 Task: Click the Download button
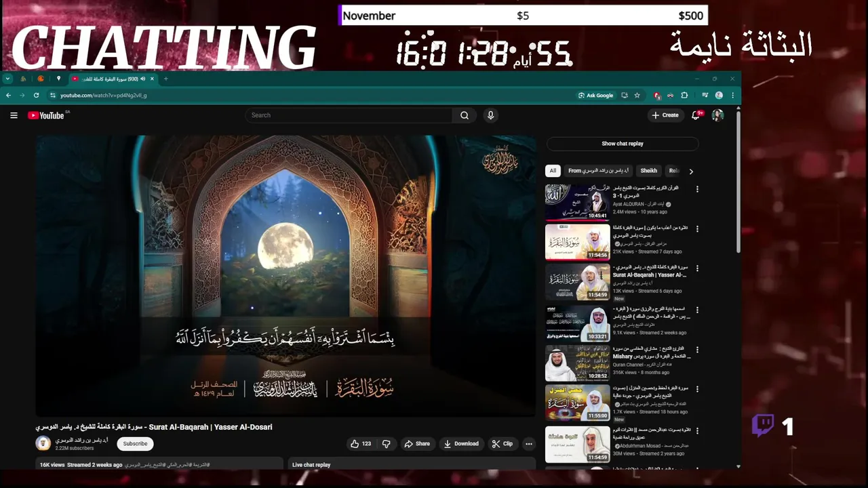point(461,444)
